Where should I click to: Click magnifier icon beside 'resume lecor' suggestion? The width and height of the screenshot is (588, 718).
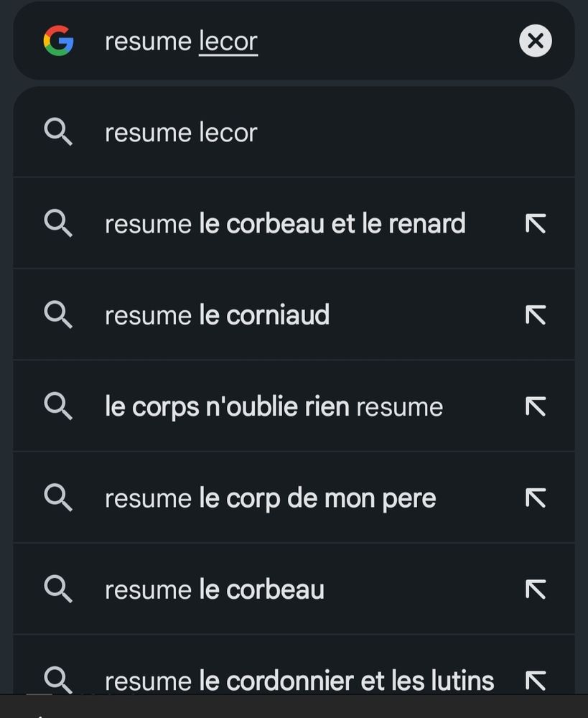click(58, 132)
